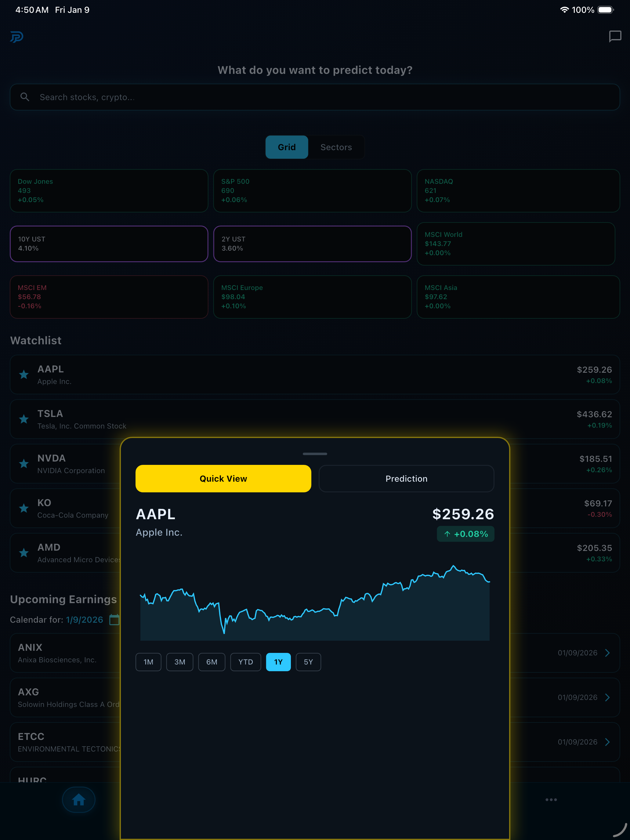Tap the +0.08% change badge
This screenshot has height=840, width=630.
click(465, 534)
